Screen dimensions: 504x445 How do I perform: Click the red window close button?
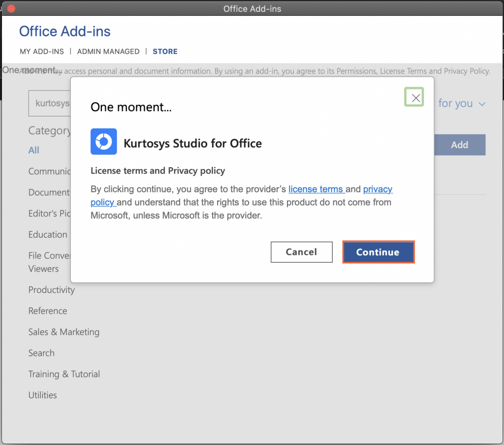pyautogui.click(x=11, y=9)
